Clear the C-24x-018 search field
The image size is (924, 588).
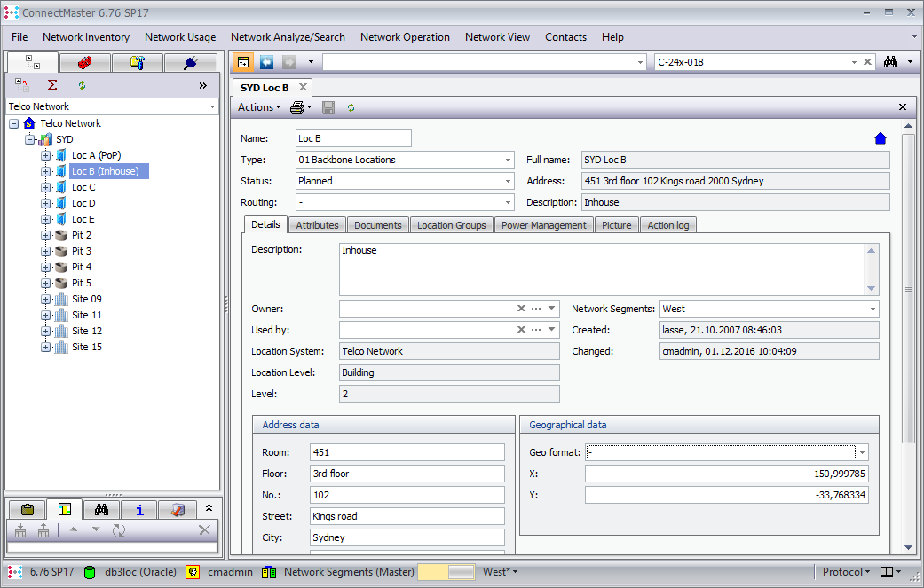pyautogui.click(x=867, y=62)
